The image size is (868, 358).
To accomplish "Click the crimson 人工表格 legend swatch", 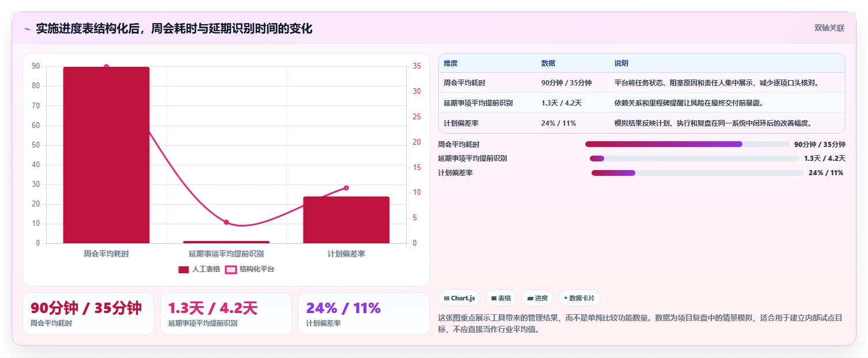I will [x=184, y=270].
